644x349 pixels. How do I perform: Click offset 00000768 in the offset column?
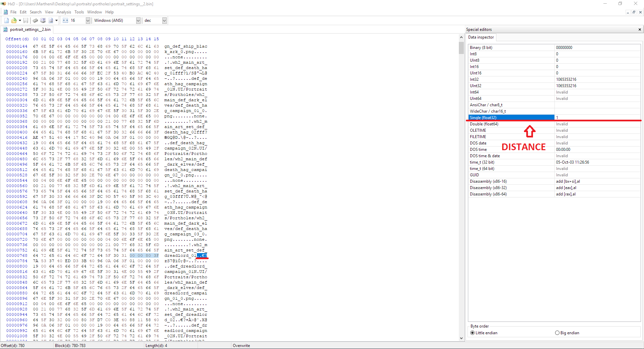(17, 255)
